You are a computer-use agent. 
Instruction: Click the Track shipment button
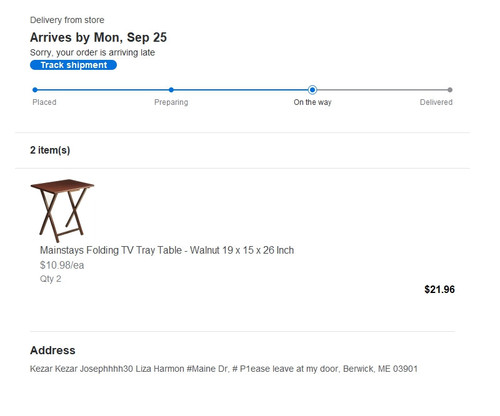[x=73, y=65]
